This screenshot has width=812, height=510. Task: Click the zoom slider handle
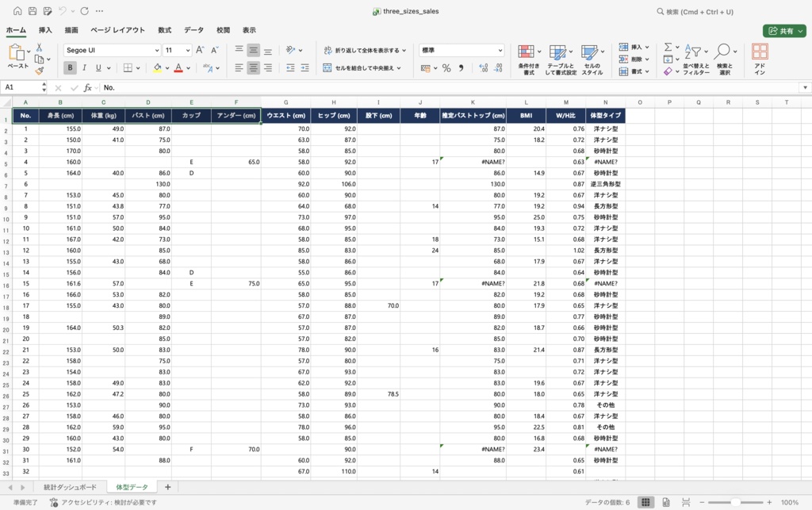click(735, 502)
